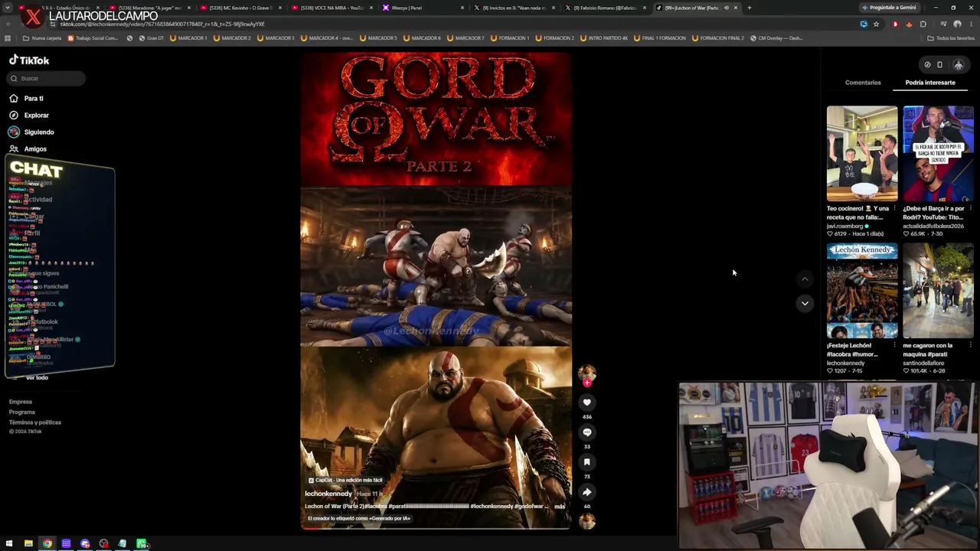Open the Teo cocinero video thumbnail
The image size is (980, 551).
click(862, 153)
